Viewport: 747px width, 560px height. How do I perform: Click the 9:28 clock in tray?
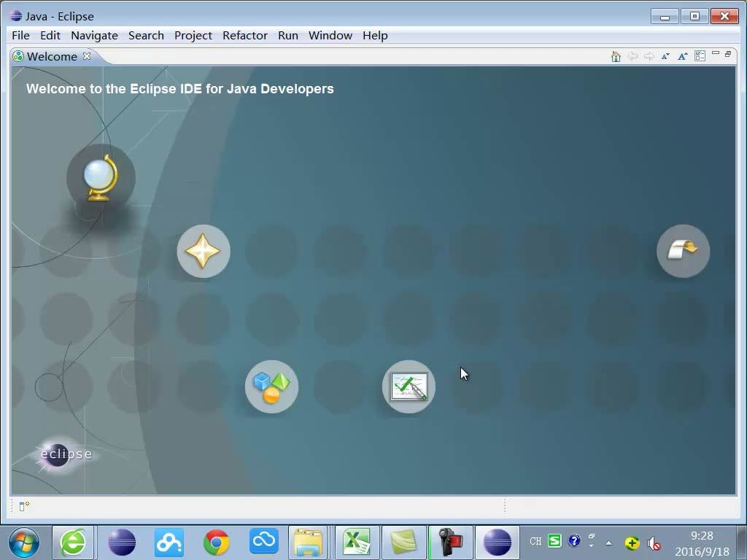pyautogui.click(x=701, y=536)
